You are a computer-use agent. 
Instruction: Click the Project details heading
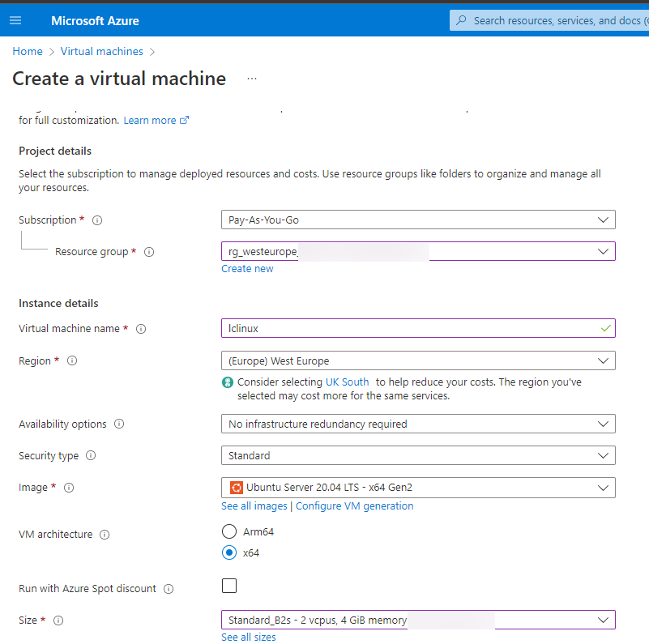(55, 151)
